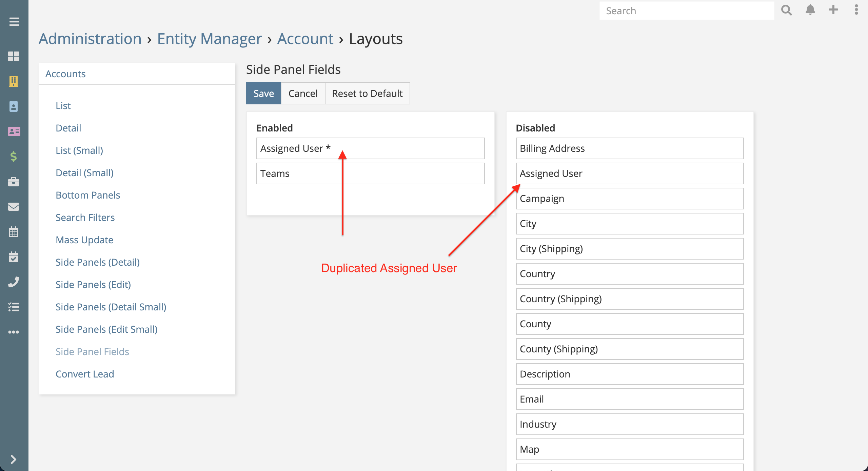Open quick create with plus icon

[833, 10]
